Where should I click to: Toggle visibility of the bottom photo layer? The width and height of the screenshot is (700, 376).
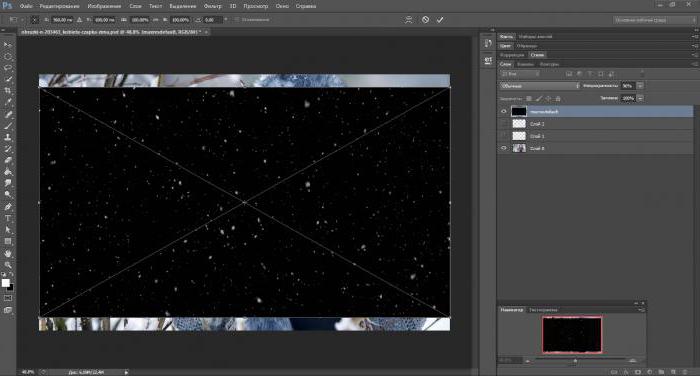(504, 148)
